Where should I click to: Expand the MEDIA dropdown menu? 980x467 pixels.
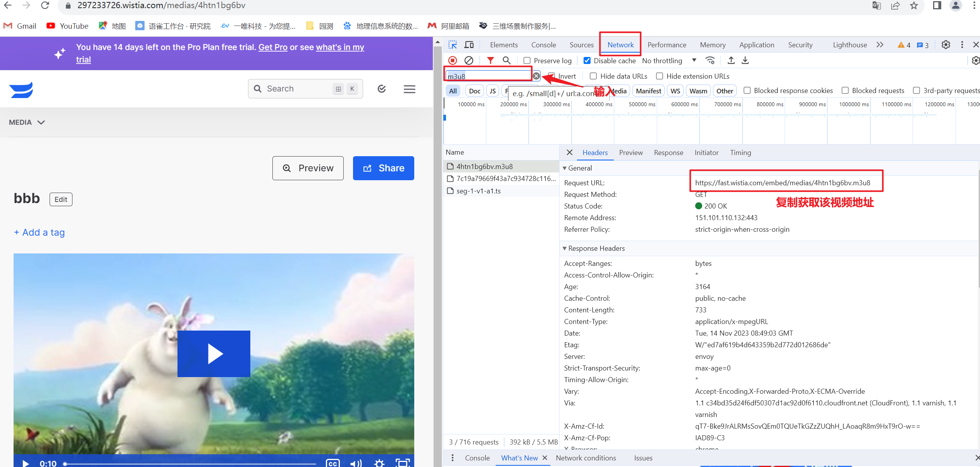(27, 122)
